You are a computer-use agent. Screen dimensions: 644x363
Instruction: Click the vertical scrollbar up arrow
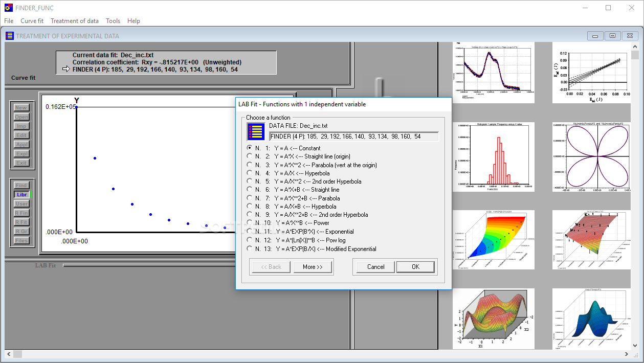[x=635, y=46]
